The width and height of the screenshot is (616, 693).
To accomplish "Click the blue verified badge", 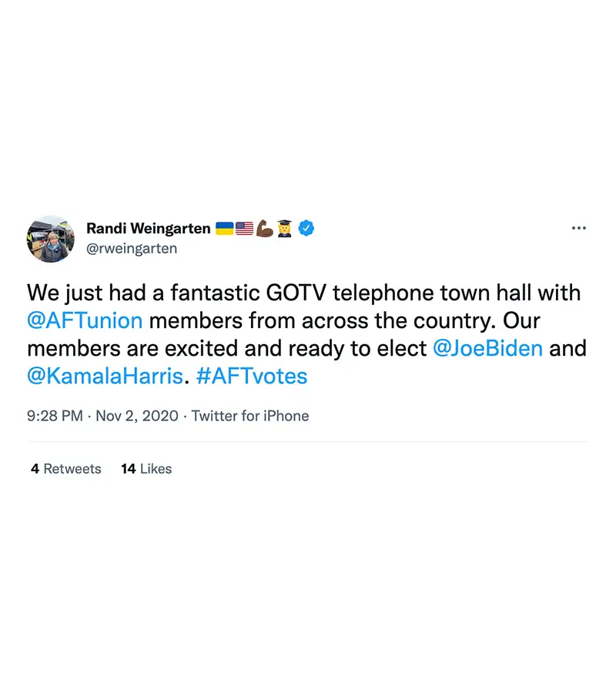I will 306,228.
